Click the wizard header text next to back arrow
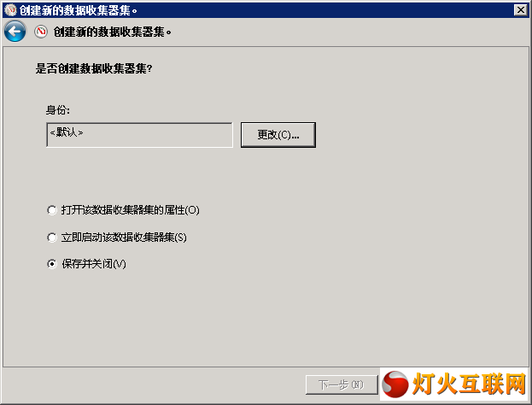This screenshot has height=405, width=532. tap(113, 32)
